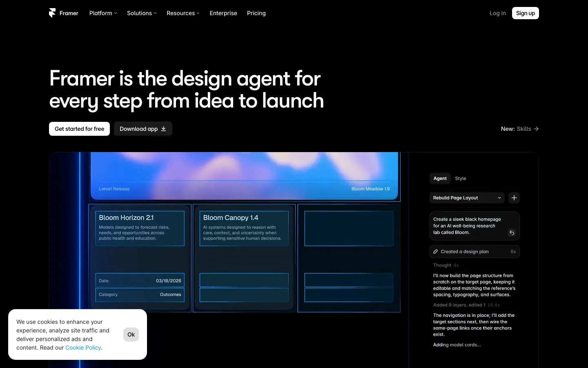This screenshot has height=368, width=588.
Task: Go to the Enterprise page
Action: point(223,13)
